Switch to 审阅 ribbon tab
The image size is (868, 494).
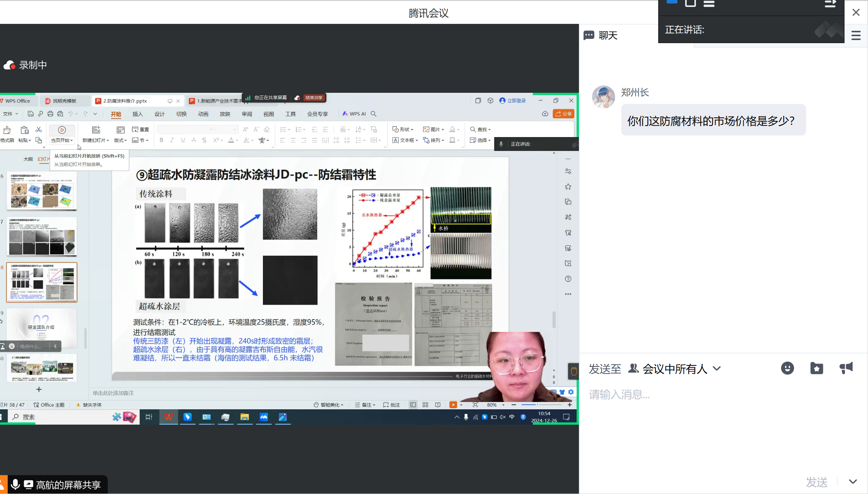[247, 114]
